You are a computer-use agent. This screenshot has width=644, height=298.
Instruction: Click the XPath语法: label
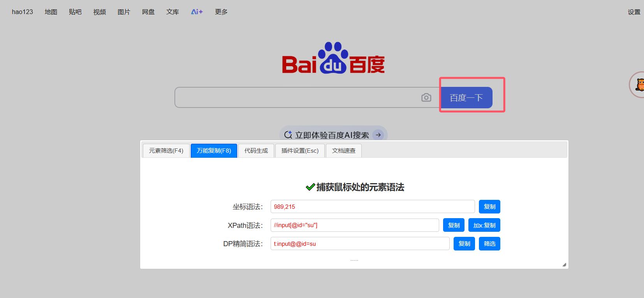245,225
